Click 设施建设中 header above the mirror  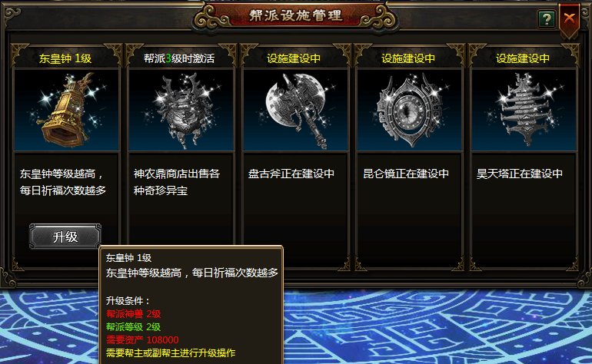408,58
